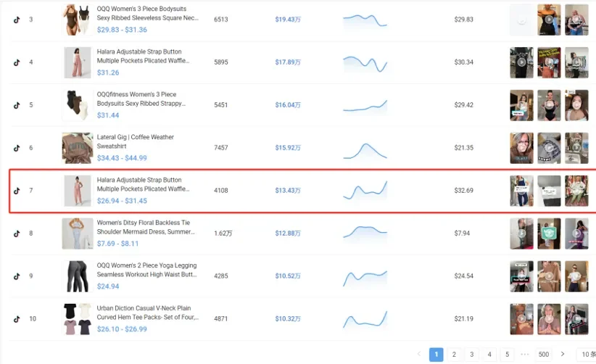Click the price range $34.43 - $44.99
Screen dimensions: 596x364
pos(122,158)
